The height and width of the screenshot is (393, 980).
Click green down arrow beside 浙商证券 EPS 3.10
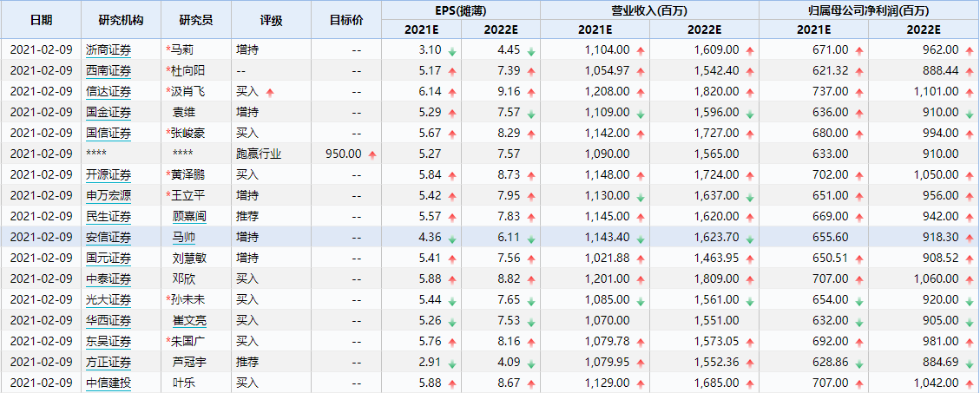[x=452, y=51]
